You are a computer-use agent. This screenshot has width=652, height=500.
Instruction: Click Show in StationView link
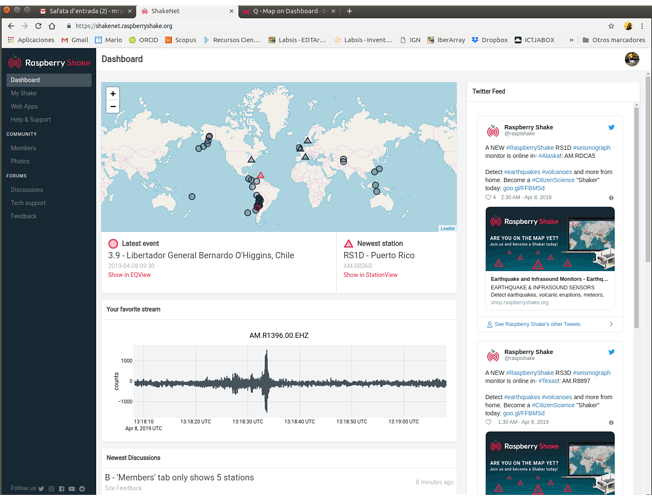(x=370, y=275)
